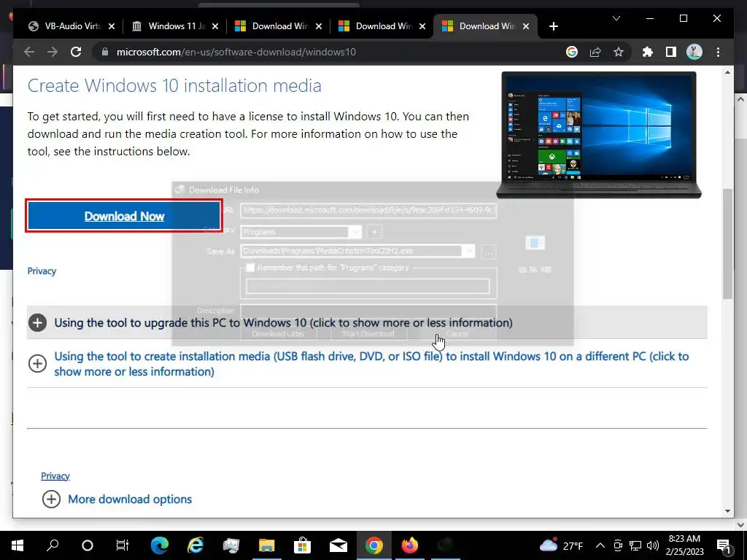Open underlined Privacy link near bottom
Image resolution: width=747 pixels, height=560 pixels.
55,475
